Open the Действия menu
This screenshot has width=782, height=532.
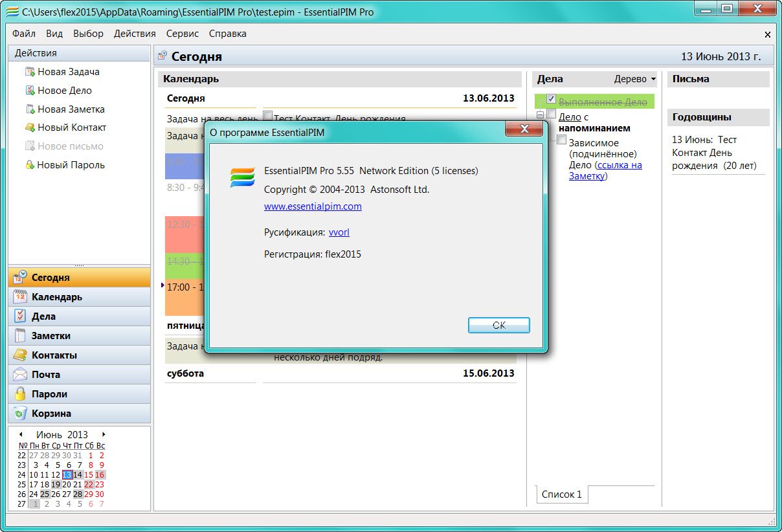pos(135,34)
